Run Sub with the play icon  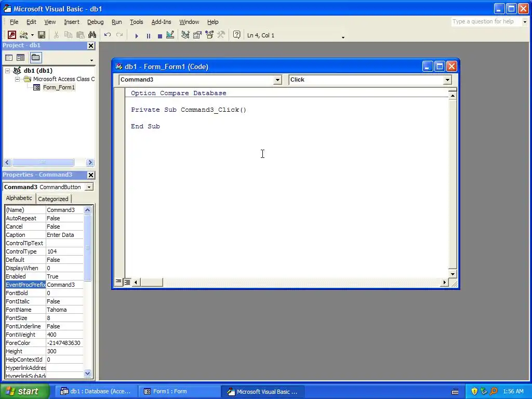137,35
